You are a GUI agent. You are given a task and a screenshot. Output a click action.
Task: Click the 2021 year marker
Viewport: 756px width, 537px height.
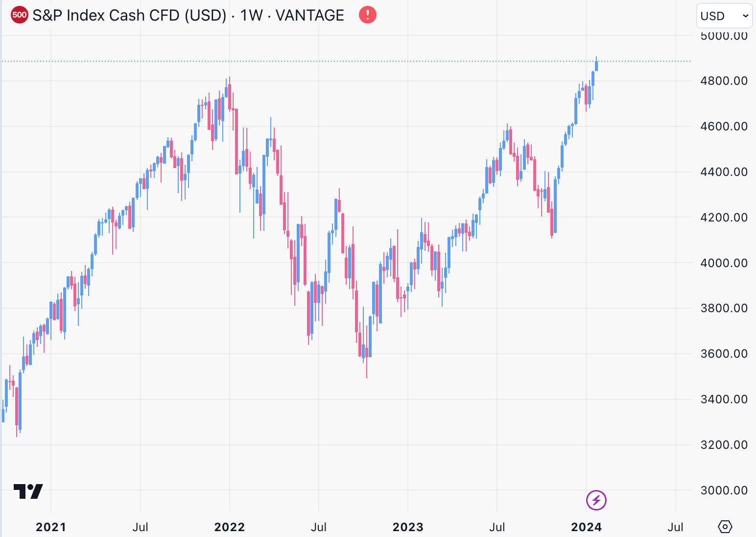pos(51,527)
